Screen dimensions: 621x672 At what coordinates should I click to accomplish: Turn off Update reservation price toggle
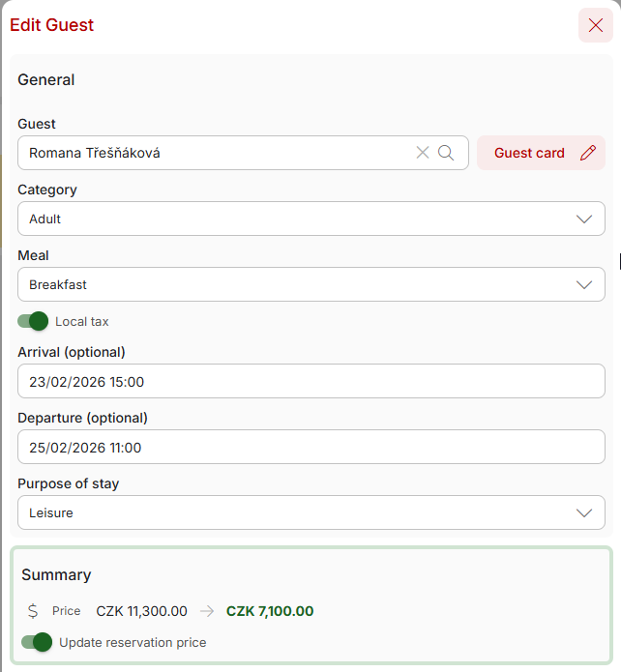(37, 642)
